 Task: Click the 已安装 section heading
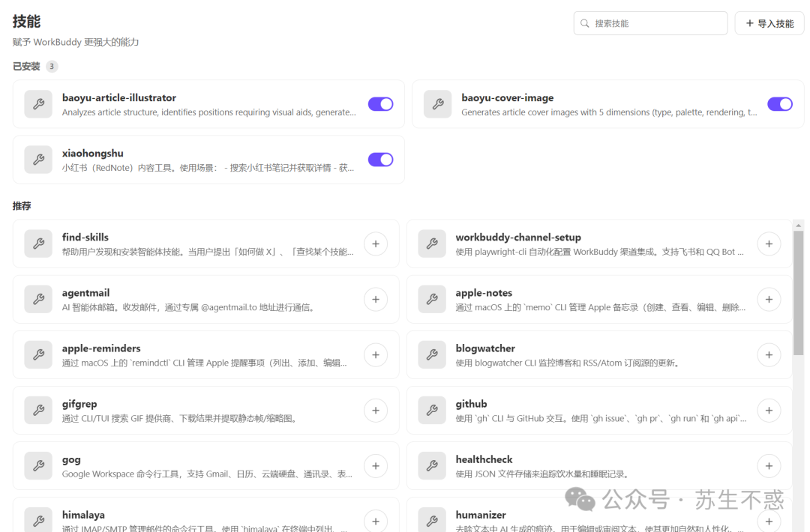pyautogui.click(x=26, y=67)
